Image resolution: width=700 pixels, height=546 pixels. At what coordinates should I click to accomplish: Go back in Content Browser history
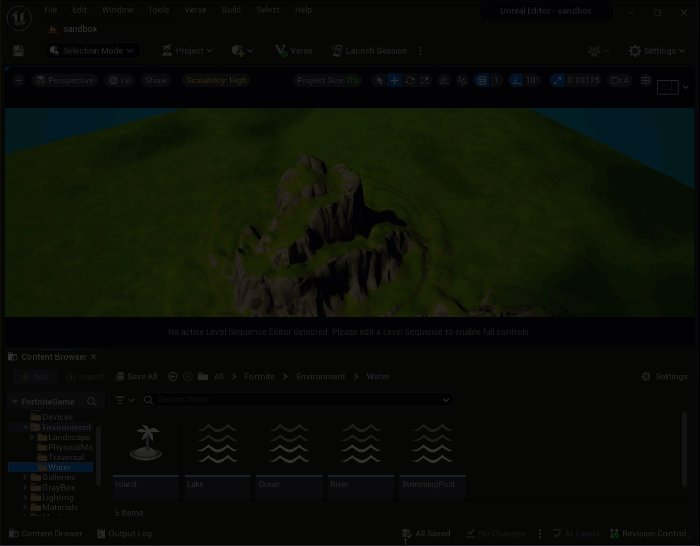coord(172,377)
